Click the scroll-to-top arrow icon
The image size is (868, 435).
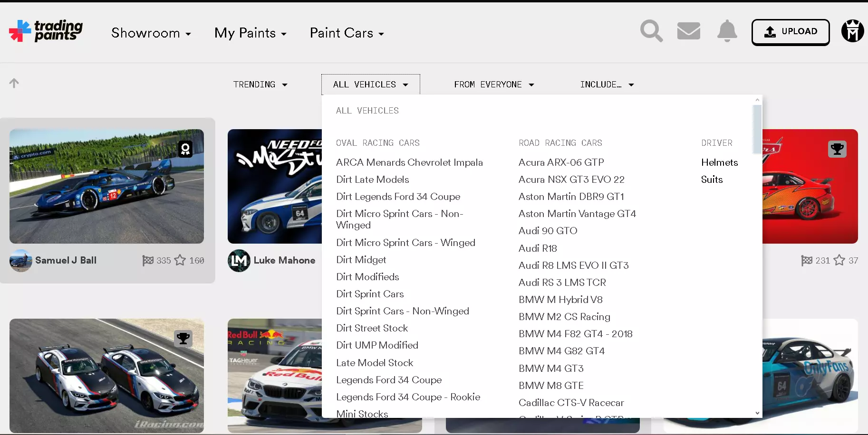(x=14, y=83)
